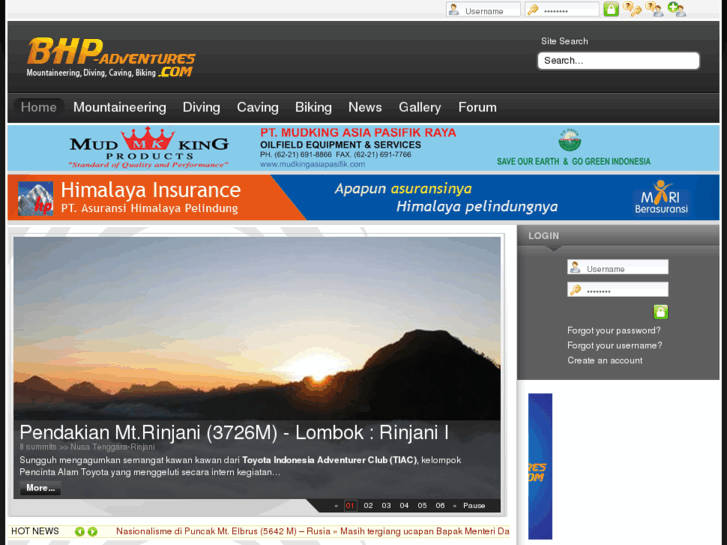This screenshot has width=727, height=545.
Task: Click Forgot your password? link
Action: 614,331
